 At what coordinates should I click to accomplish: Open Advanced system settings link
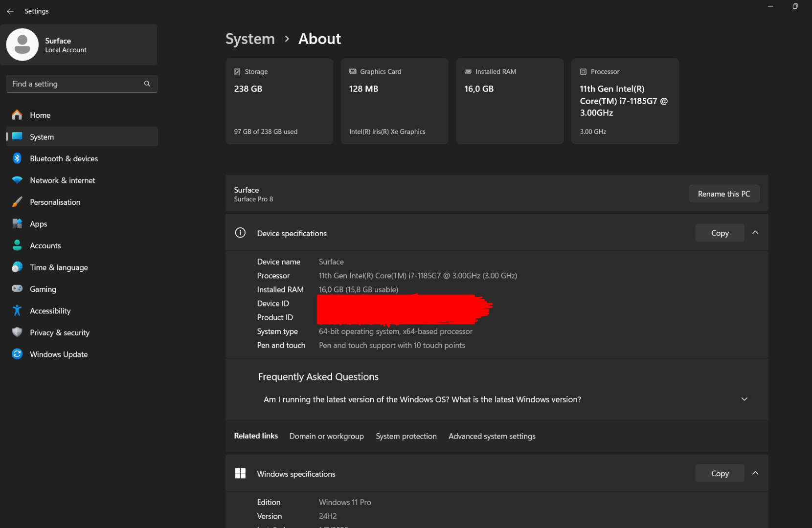tap(492, 436)
